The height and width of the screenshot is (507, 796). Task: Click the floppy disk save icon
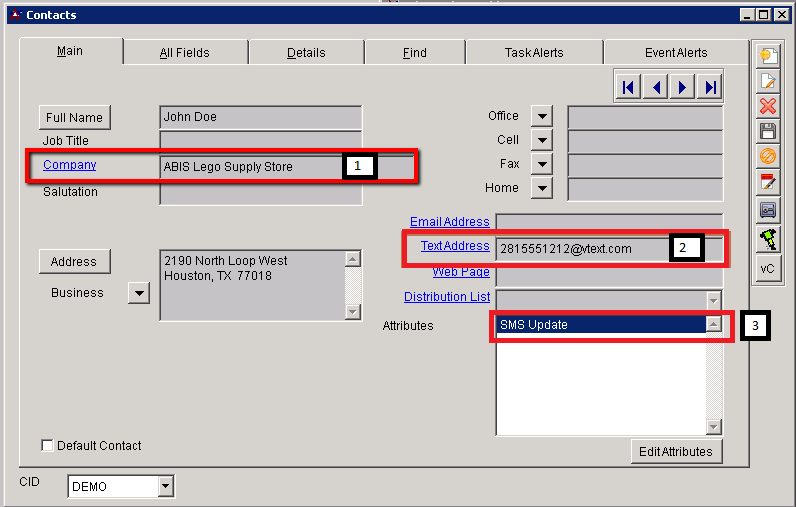tap(768, 131)
